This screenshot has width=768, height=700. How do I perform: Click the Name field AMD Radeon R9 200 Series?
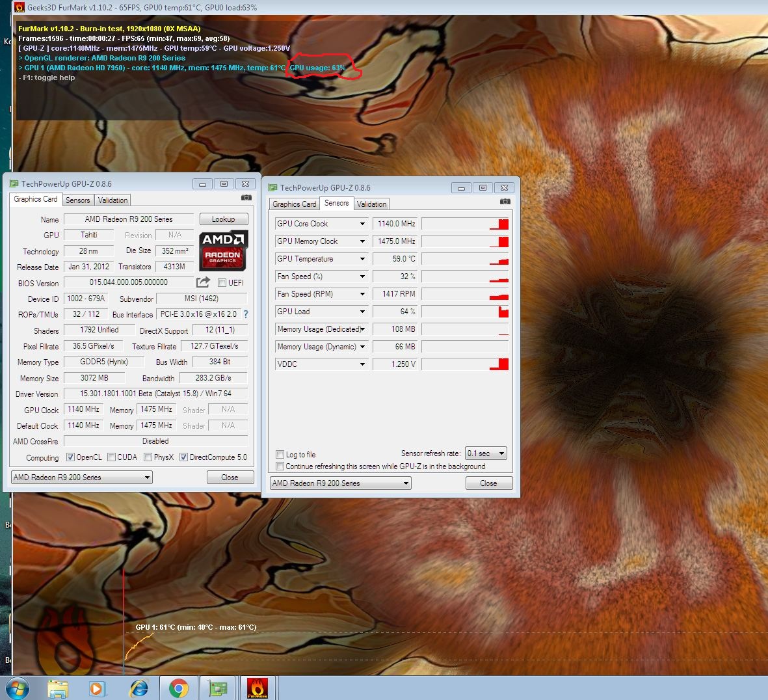(x=129, y=219)
